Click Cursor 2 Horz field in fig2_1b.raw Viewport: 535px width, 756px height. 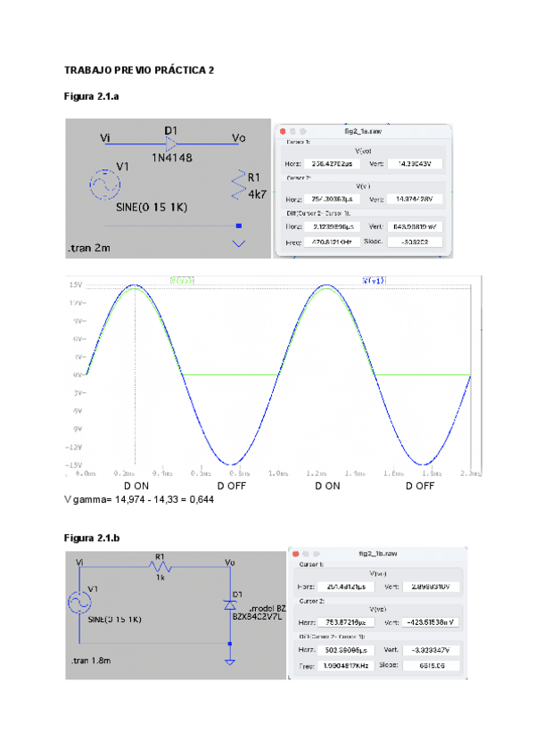[348, 622]
